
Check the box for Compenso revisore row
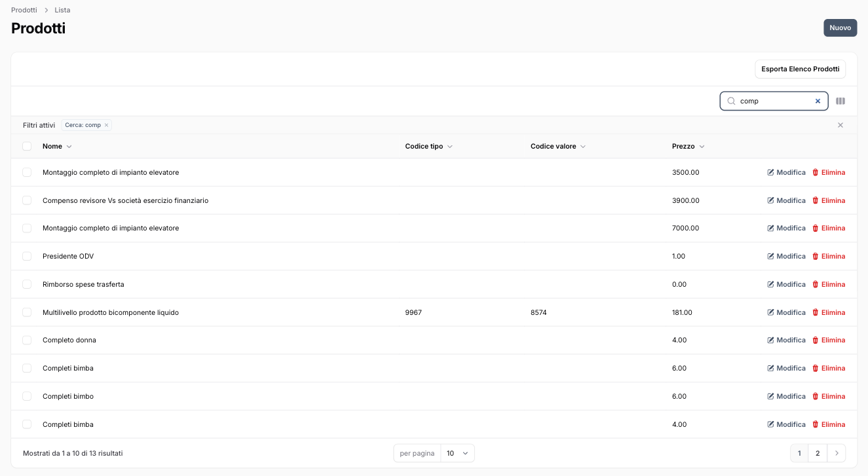coord(27,200)
